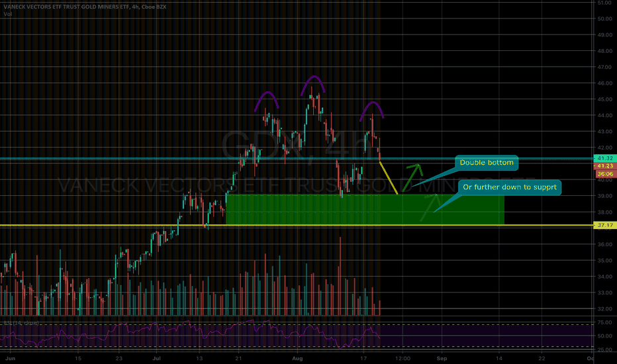Viewport: 617px width, 364px height.
Task: Click the 32.00 level on price axis
Action: [605, 309]
